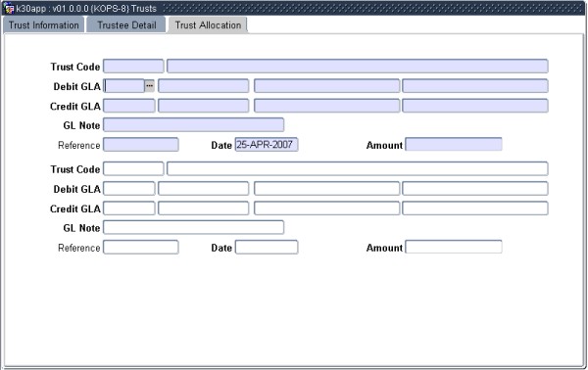Click the second record's Amount field

point(454,248)
